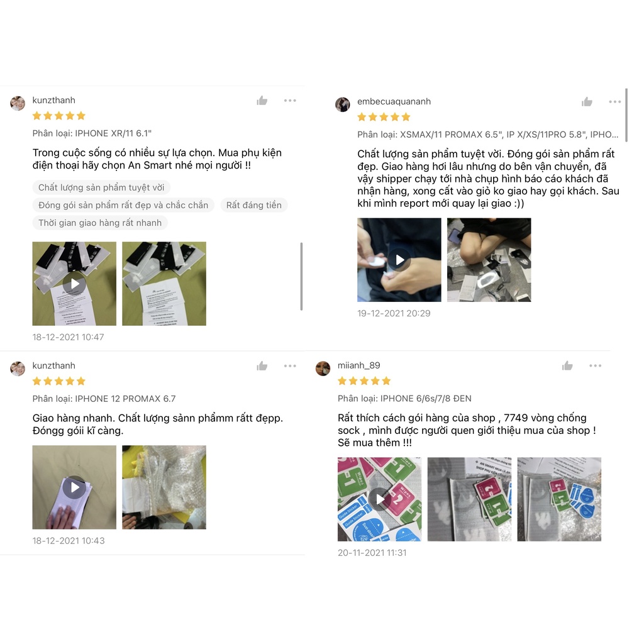Select the 'Rất đáng tiền' tag
Viewport: 644px width, 644px height.
coord(254,206)
